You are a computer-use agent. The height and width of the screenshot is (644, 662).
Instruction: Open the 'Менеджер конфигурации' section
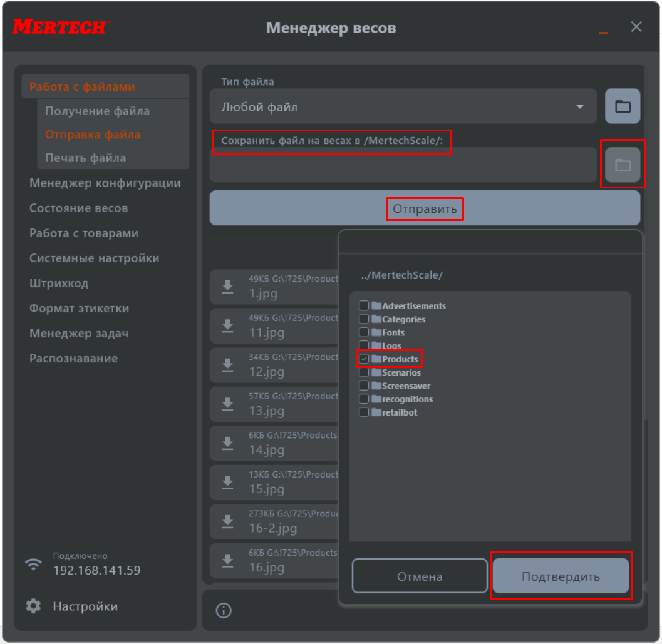click(x=105, y=183)
